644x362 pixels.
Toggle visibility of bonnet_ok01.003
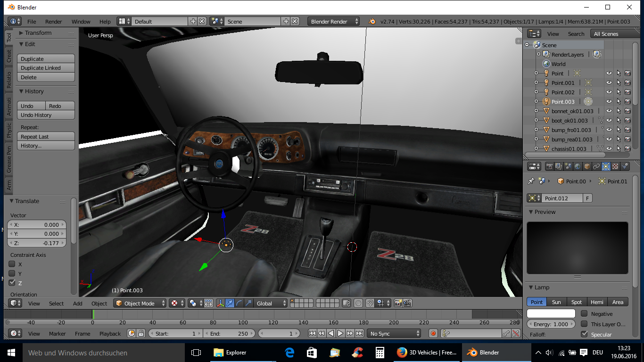(x=609, y=111)
